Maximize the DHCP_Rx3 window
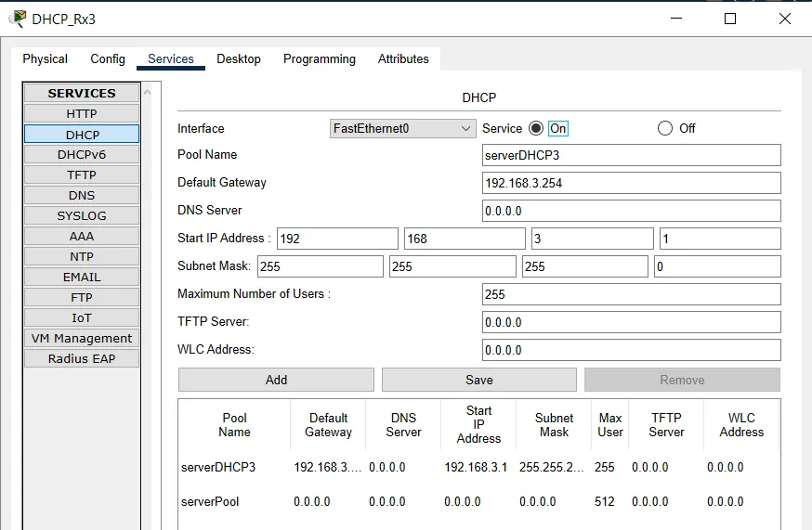Screen dimensions: 812x530 click(730, 19)
